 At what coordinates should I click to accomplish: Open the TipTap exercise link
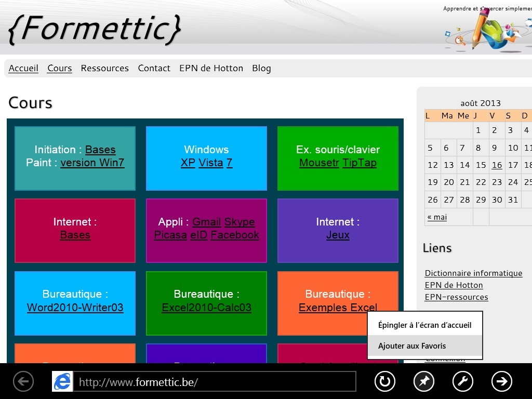coord(360,163)
